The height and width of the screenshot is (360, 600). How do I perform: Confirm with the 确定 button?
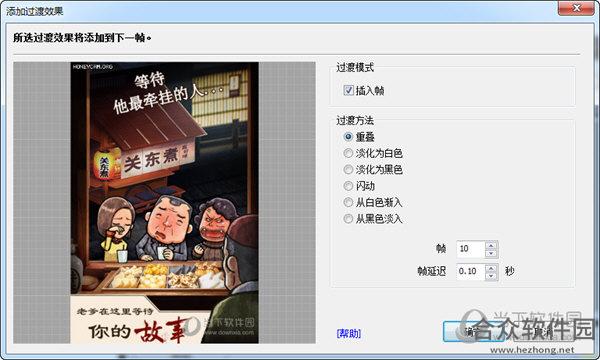pos(474,331)
